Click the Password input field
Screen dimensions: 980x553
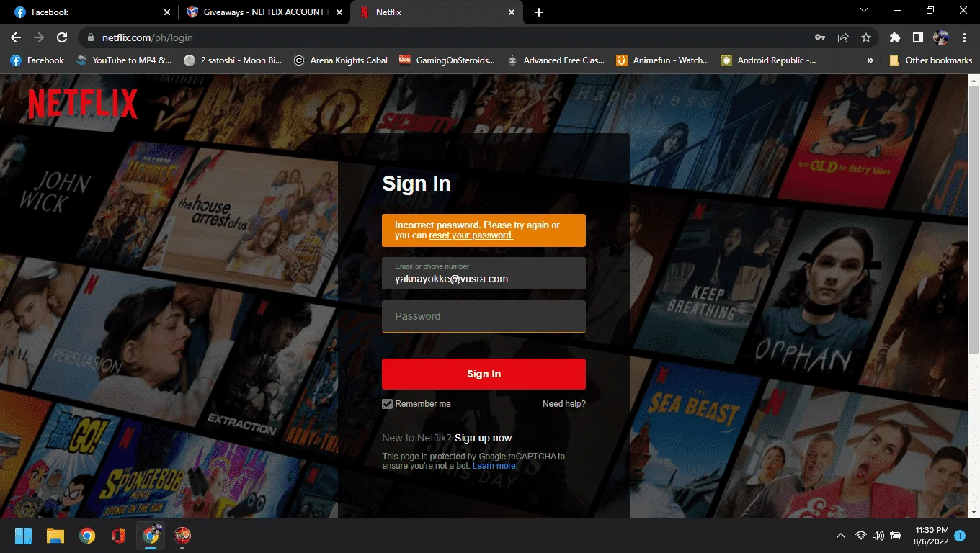(484, 316)
